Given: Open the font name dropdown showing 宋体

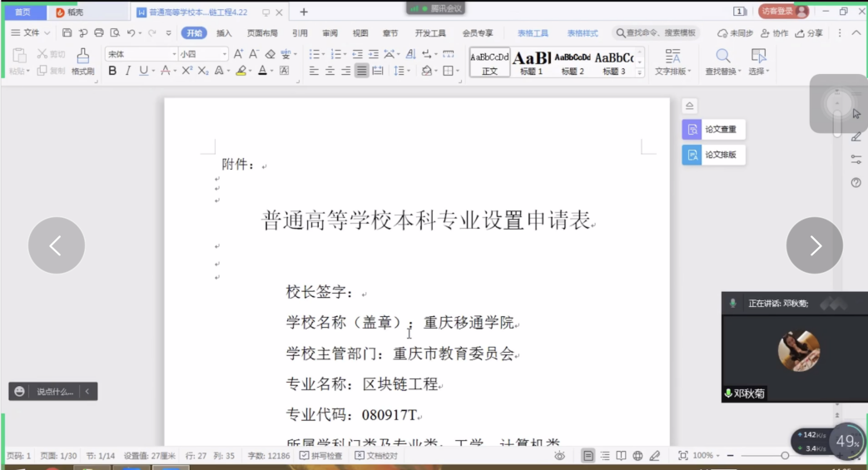Looking at the screenshot, I should [x=140, y=54].
